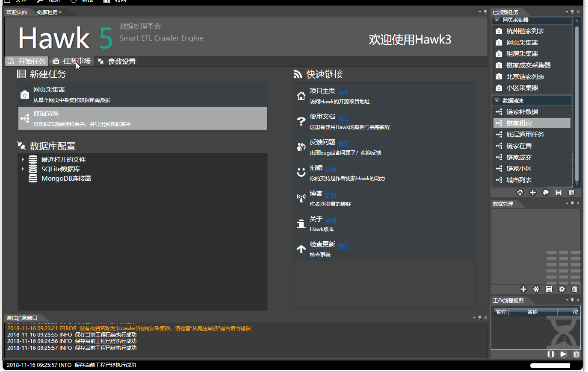
Task: Open the 访问 link for 检查更新
Action: coord(343,246)
